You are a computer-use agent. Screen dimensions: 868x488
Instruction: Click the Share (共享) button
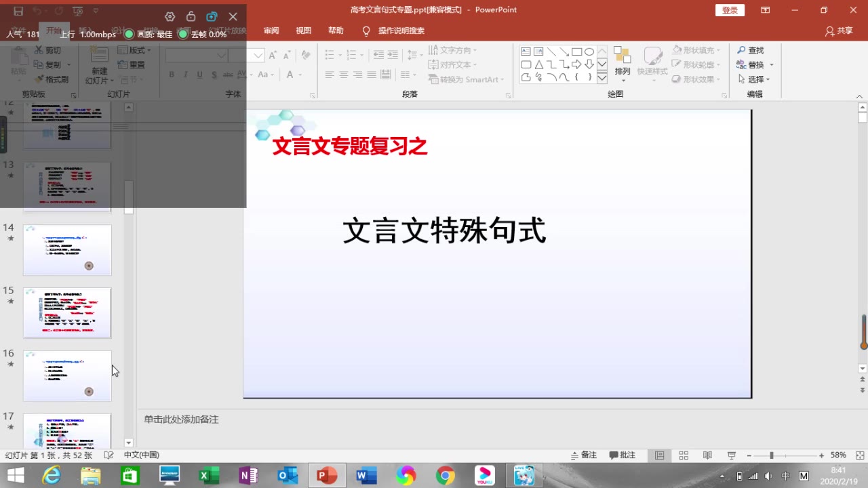839,31
